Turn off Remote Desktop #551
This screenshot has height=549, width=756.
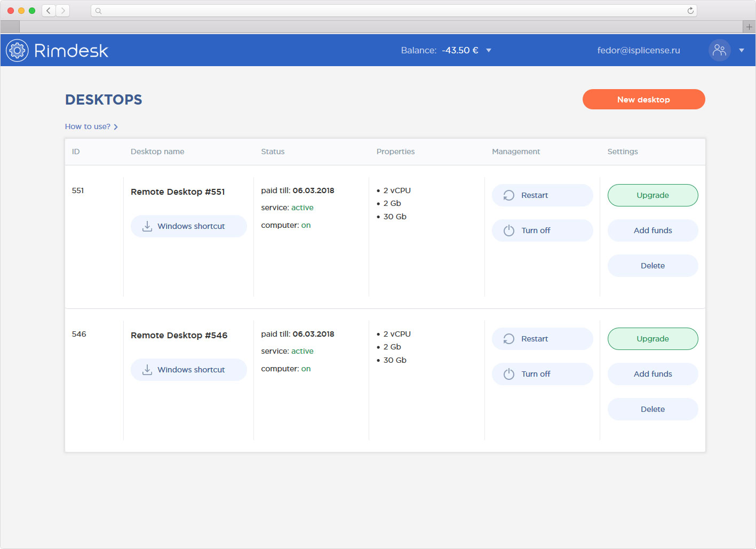pos(542,230)
